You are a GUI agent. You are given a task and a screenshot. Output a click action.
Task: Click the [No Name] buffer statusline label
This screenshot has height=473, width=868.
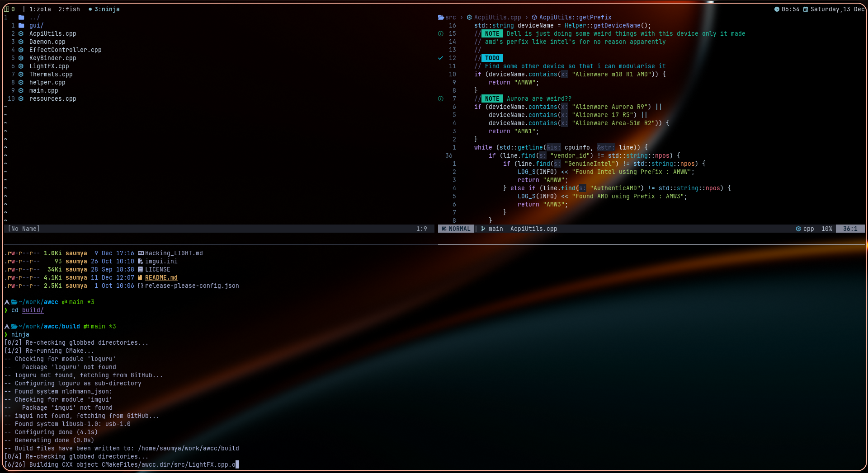24,229
